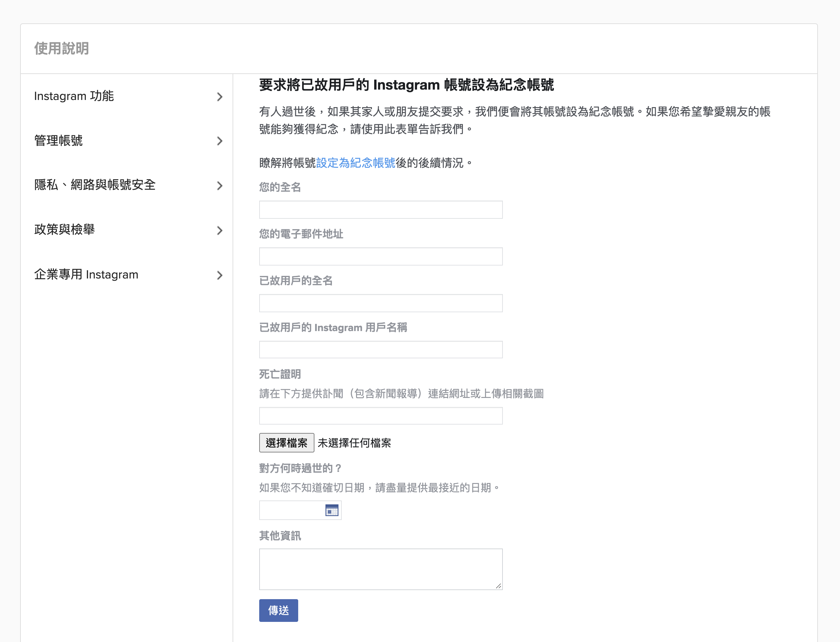Select 政策與檢舉 sidebar item

coord(65,230)
